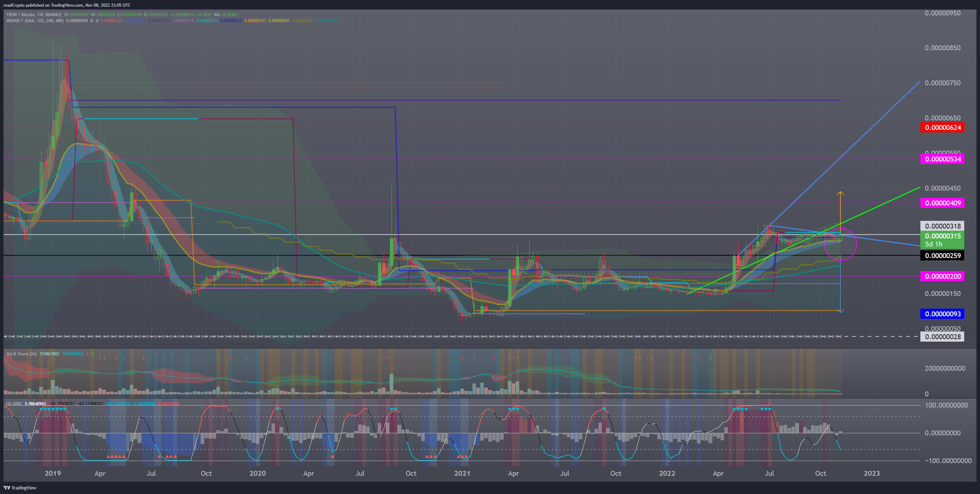Click the white 0.00000318 price label

pos(942,226)
